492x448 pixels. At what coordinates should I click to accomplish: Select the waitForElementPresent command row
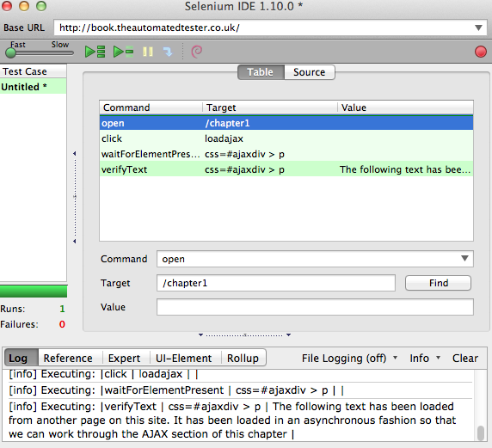coord(286,154)
